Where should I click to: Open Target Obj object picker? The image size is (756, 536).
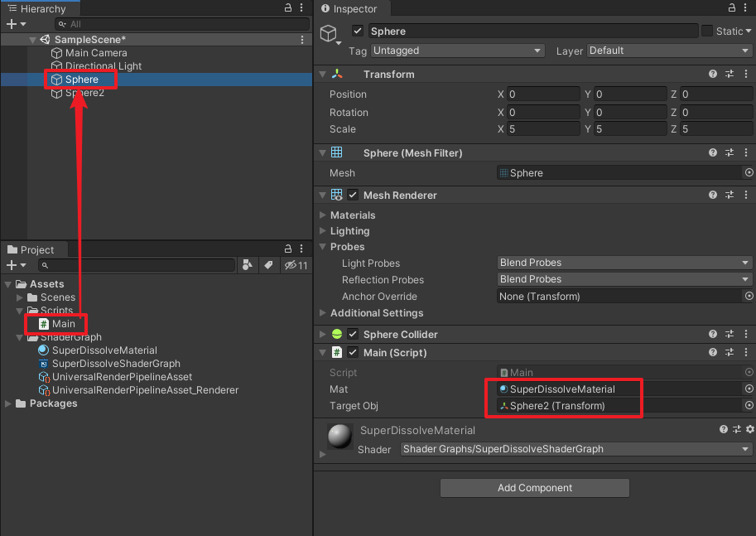[749, 405]
